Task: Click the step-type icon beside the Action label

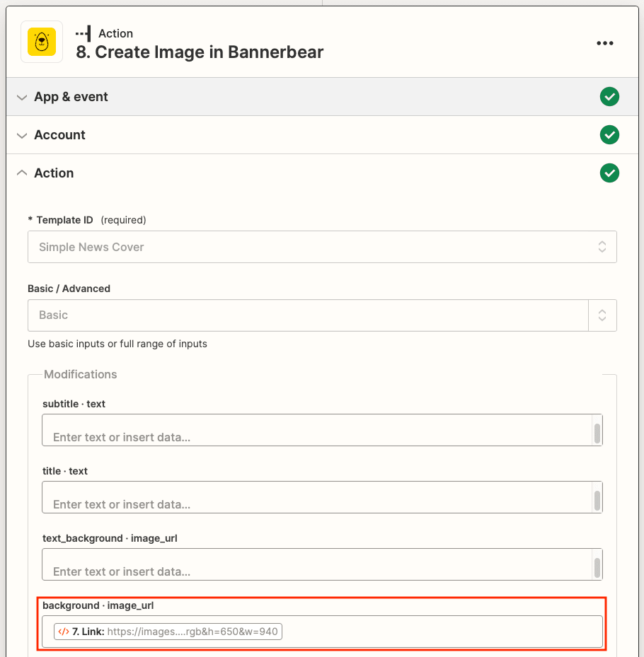Action: click(83, 33)
